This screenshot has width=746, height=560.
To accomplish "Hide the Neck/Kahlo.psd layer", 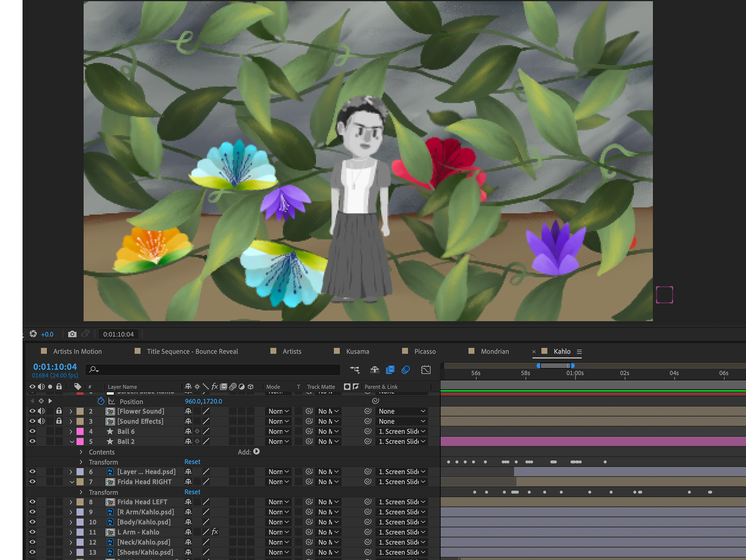I will click(x=32, y=542).
